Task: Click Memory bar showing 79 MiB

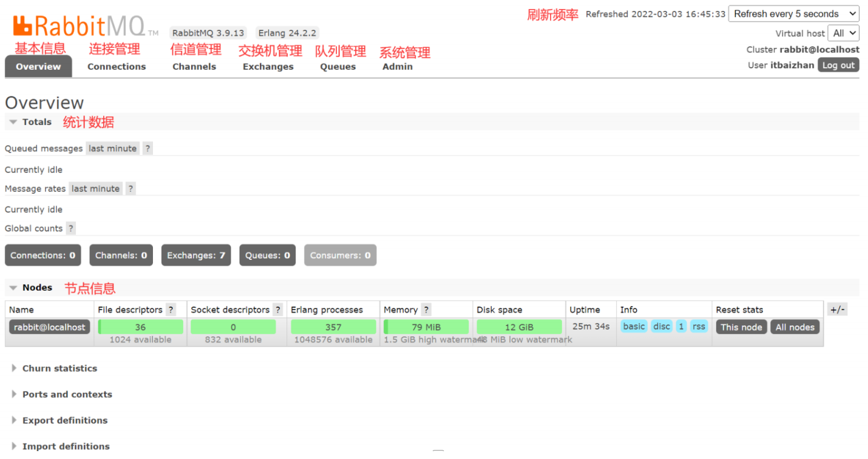Action: [x=426, y=327]
